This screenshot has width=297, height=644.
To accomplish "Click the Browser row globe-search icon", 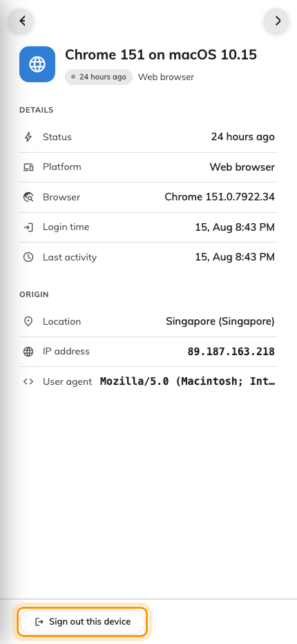I will (28, 197).
